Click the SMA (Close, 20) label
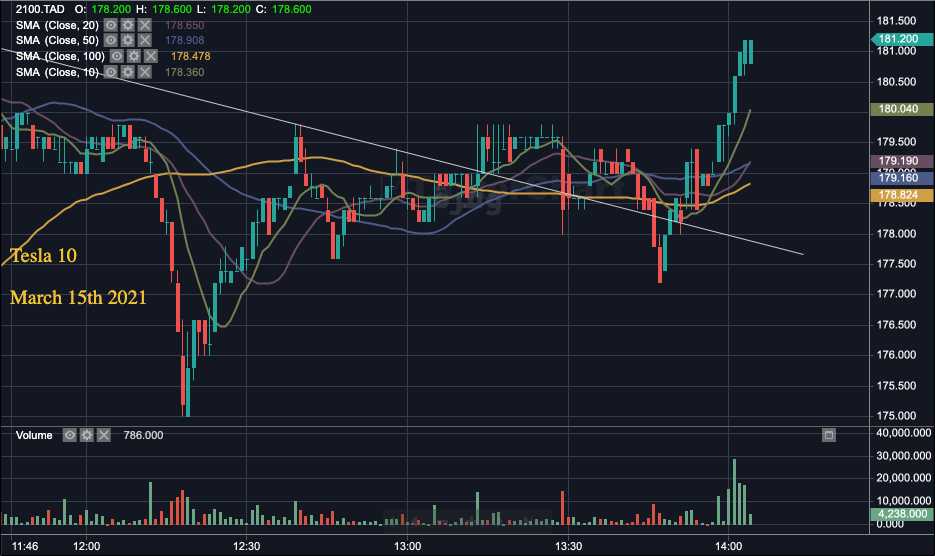935x556 pixels. pyautogui.click(x=57, y=25)
